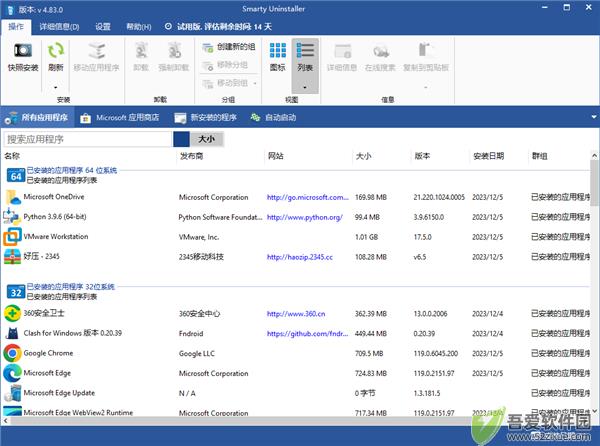Click the 卸载 uninstall icon
This screenshot has height=446, width=600.
141,50
